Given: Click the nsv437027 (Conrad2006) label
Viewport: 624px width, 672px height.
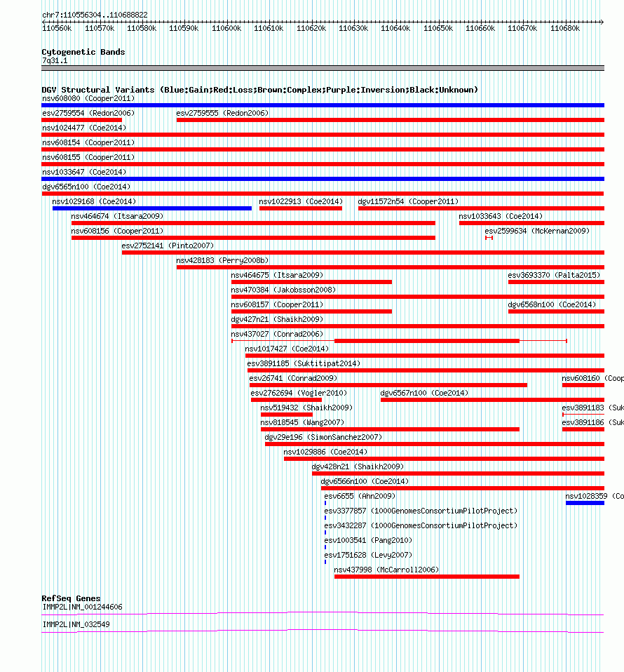Looking at the screenshot, I should 277,334.
